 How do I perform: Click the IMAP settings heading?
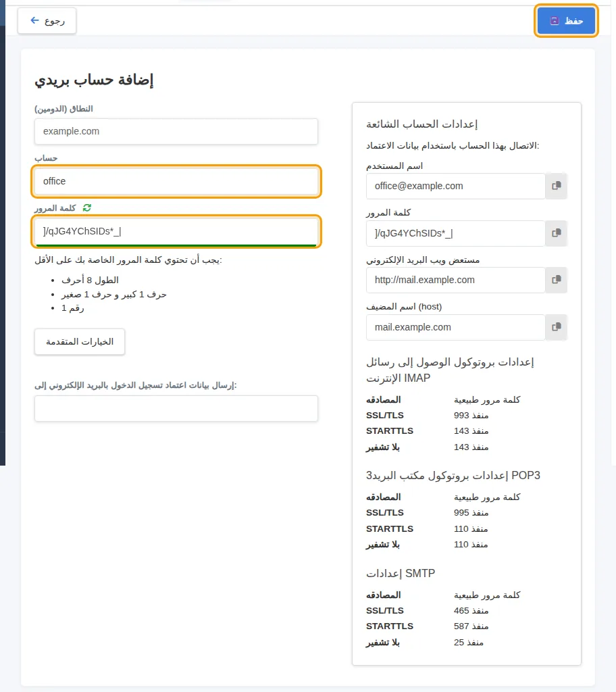[450, 370]
